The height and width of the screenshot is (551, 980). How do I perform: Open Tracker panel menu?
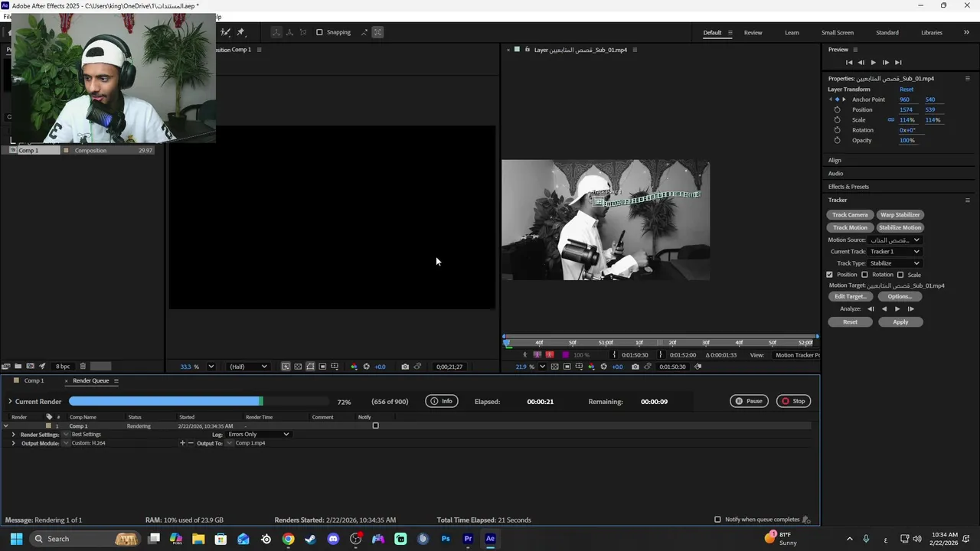point(967,200)
